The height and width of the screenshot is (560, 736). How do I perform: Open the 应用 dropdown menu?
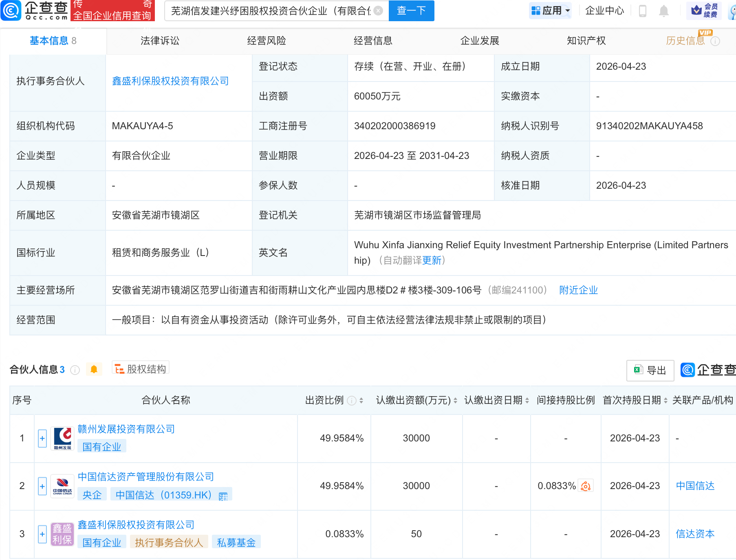pyautogui.click(x=550, y=10)
